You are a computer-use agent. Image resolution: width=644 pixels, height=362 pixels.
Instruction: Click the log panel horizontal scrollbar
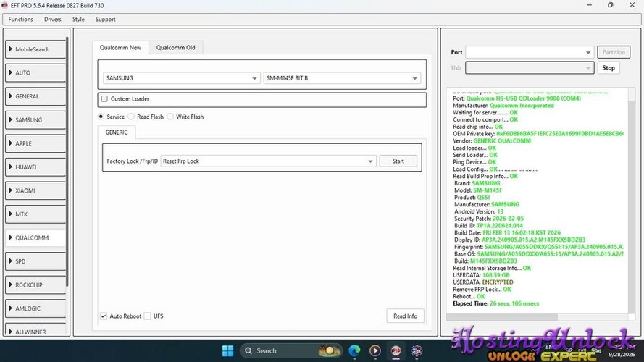[x=502, y=317]
